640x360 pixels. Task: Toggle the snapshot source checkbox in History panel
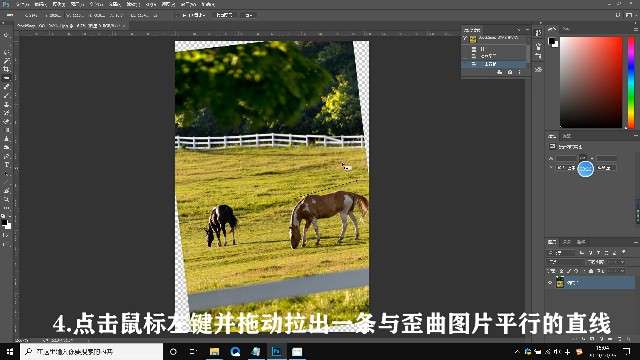pyautogui.click(x=465, y=39)
